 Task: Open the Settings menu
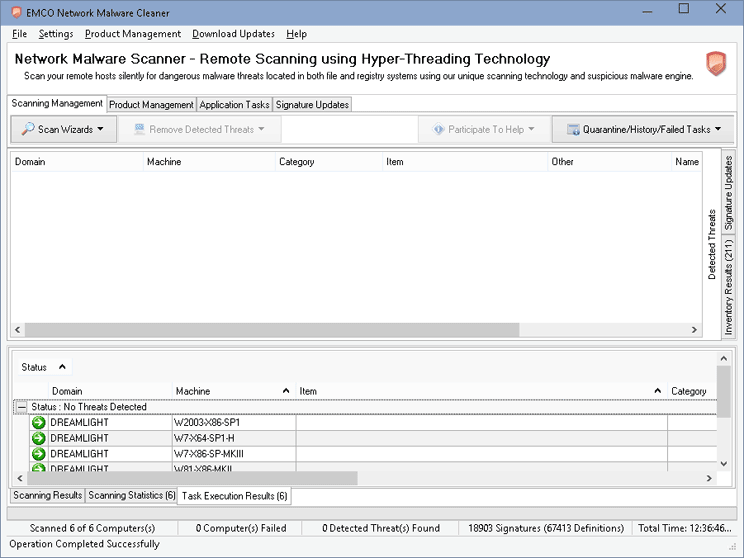click(56, 34)
